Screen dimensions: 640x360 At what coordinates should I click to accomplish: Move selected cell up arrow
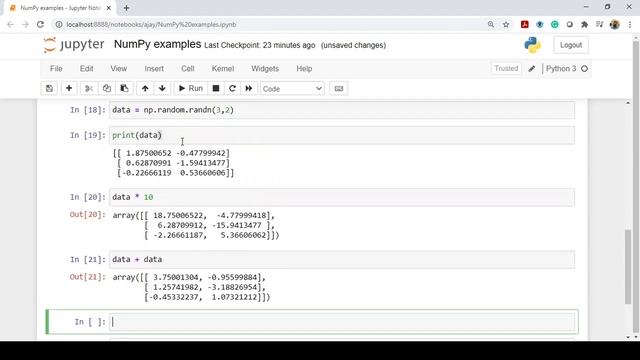[x=145, y=89]
